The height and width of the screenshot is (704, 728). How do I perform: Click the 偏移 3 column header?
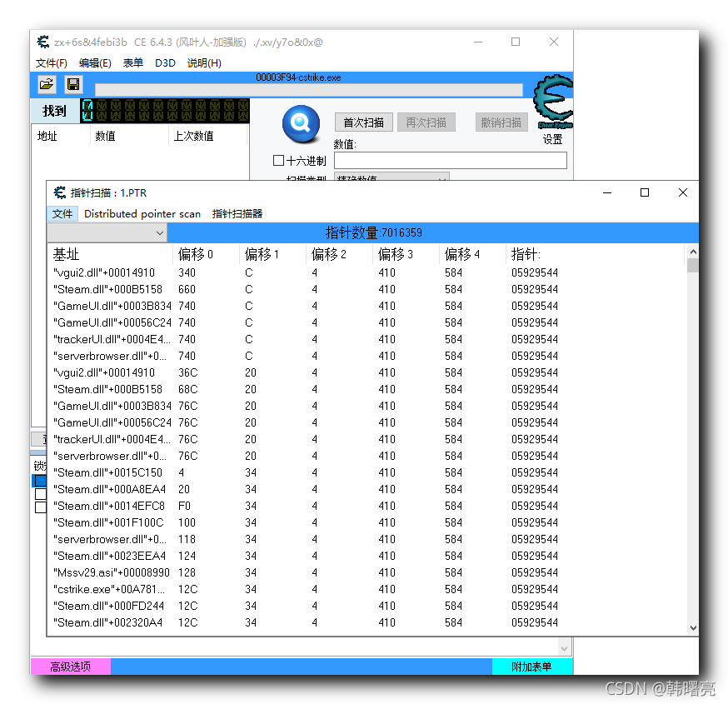pos(406,254)
